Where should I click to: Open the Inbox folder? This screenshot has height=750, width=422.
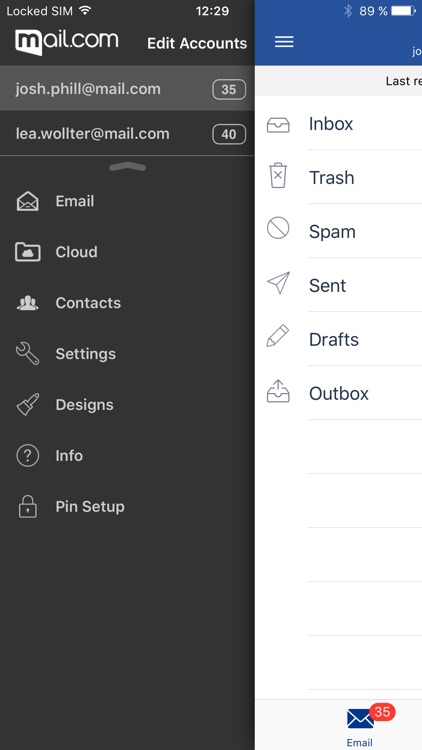coord(339,123)
